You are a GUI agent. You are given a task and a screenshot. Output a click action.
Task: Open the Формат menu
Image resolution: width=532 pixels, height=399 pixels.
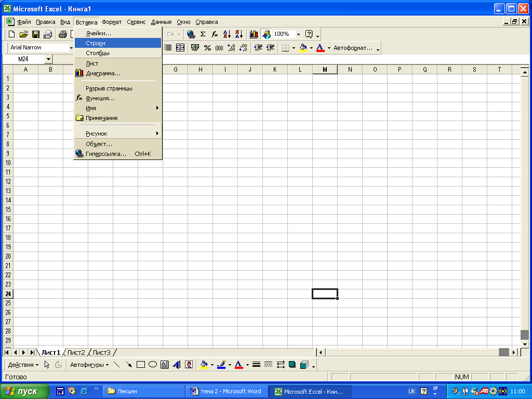click(112, 22)
